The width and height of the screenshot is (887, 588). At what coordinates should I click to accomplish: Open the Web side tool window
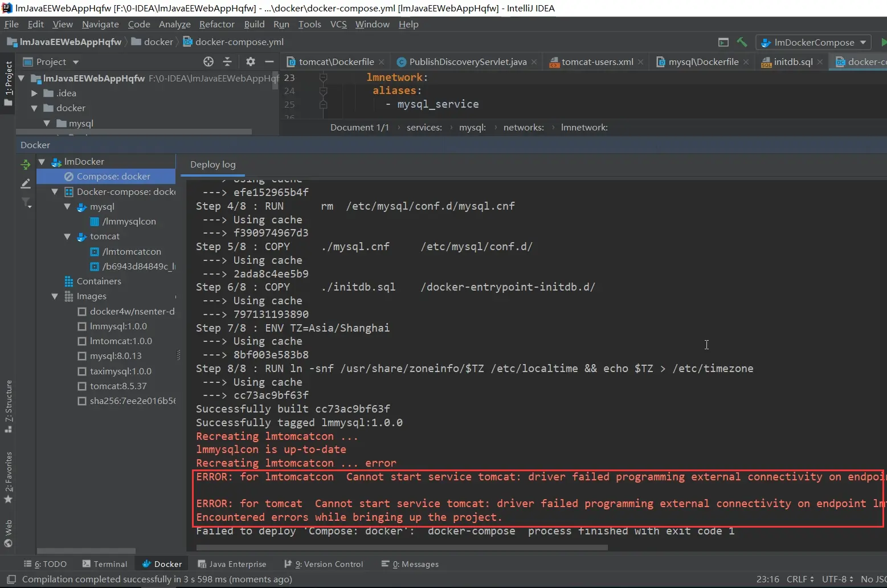click(x=8, y=533)
